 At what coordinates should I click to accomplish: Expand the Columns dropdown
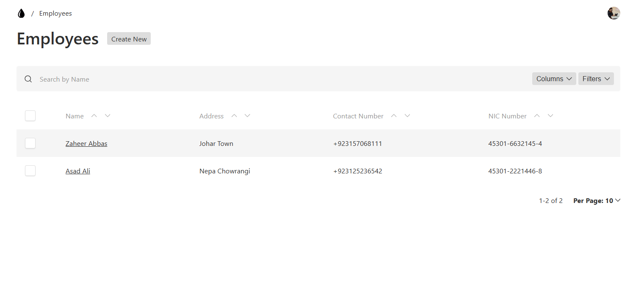point(554,79)
